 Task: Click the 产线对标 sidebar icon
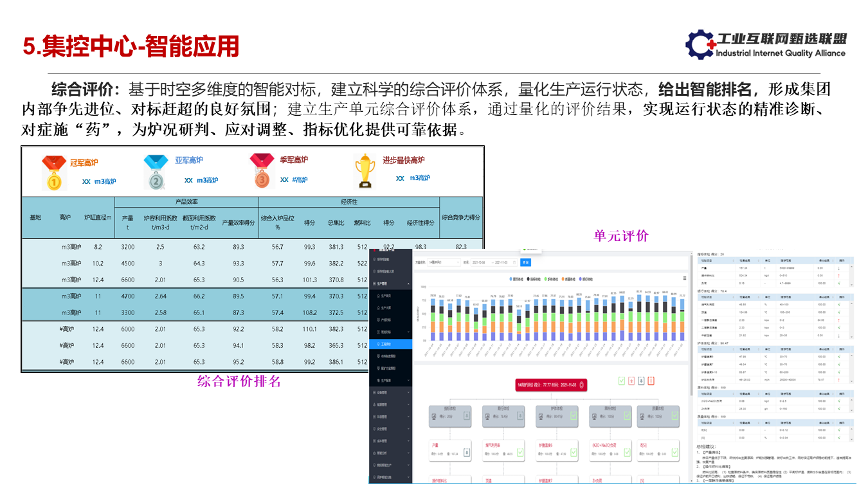(x=378, y=320)
